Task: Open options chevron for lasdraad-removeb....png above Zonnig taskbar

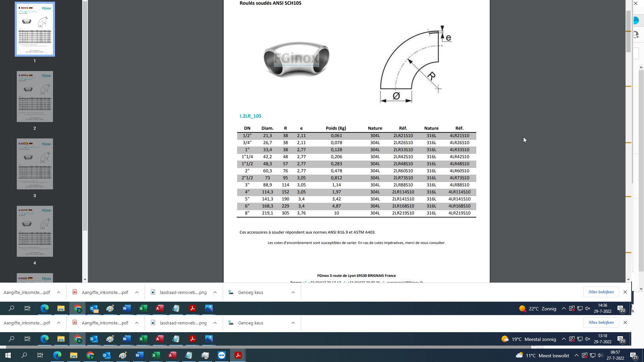Action: [x=215, y=292]
